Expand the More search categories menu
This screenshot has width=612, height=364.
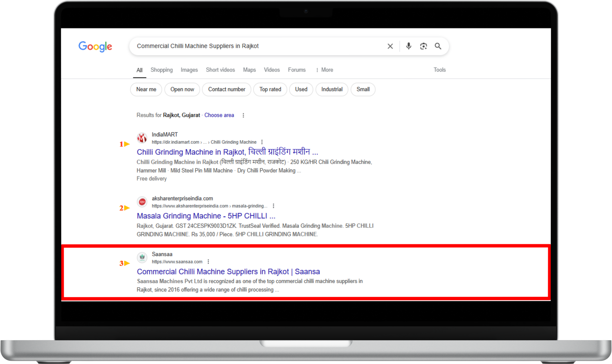tap(324, 70)
